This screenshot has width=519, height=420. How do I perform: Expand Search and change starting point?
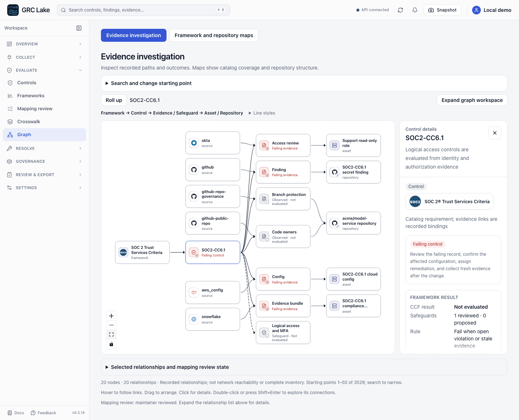(x=304, y=83)
